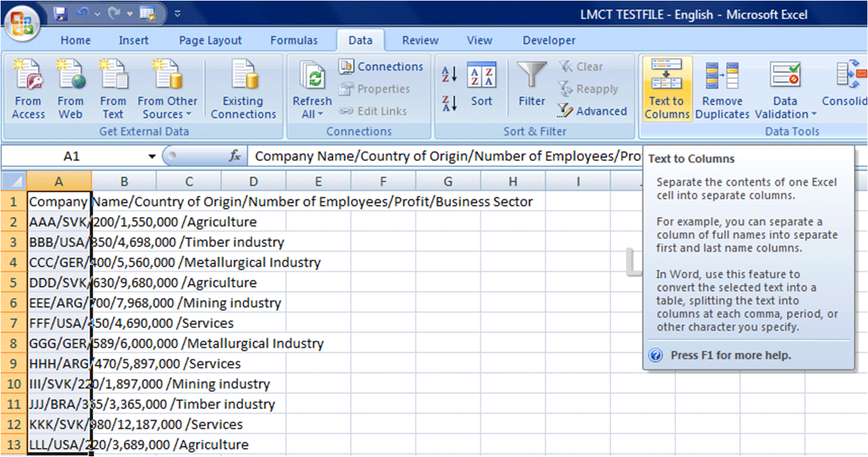Click the Properties button
This screenshot has height=457, width=868.
tap(374, 89)
